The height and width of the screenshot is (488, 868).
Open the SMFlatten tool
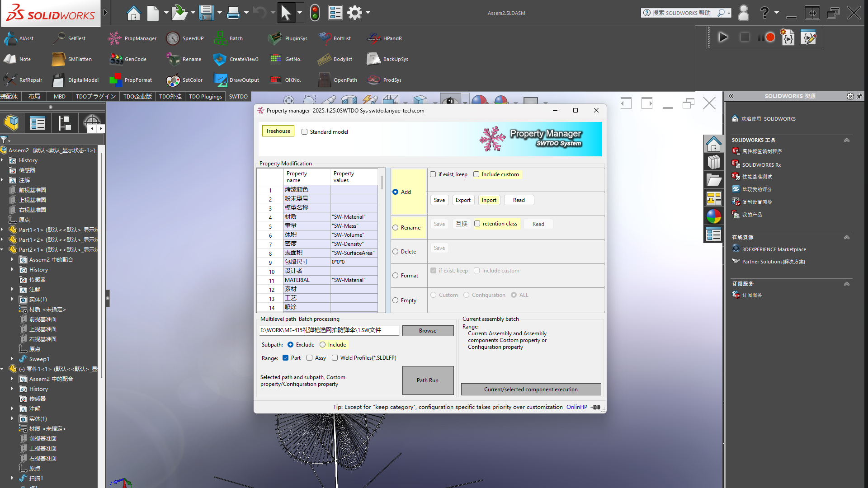point(58,59)
